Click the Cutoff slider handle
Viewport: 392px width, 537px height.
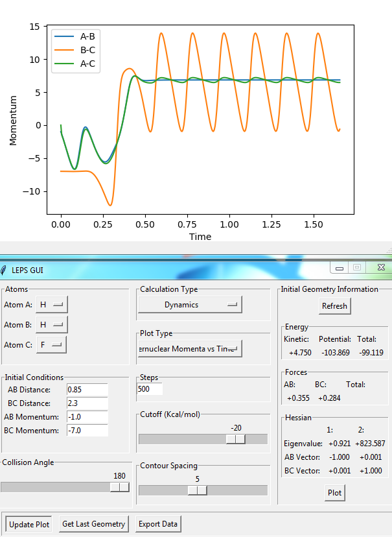pos(236,439)
